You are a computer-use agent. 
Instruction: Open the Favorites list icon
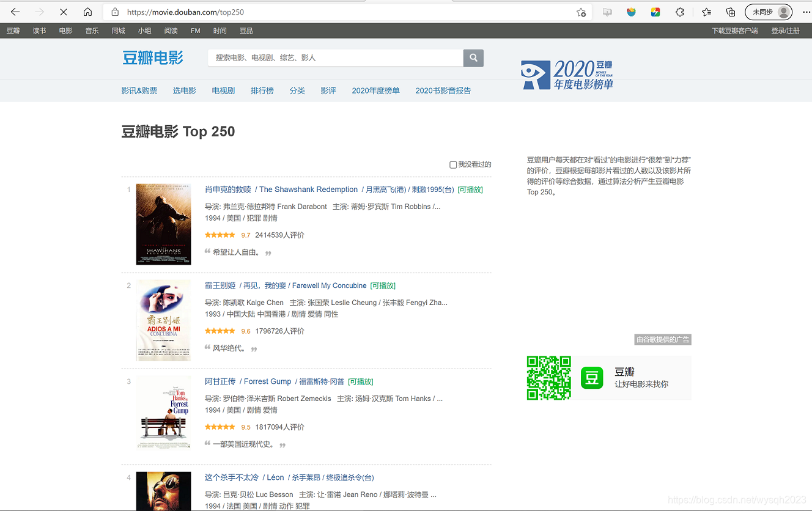[707, 12]
